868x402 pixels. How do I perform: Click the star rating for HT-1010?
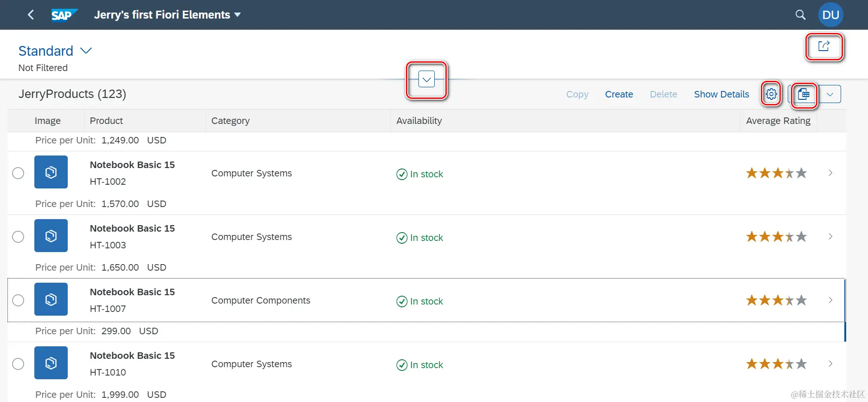(x=776, y=364)
